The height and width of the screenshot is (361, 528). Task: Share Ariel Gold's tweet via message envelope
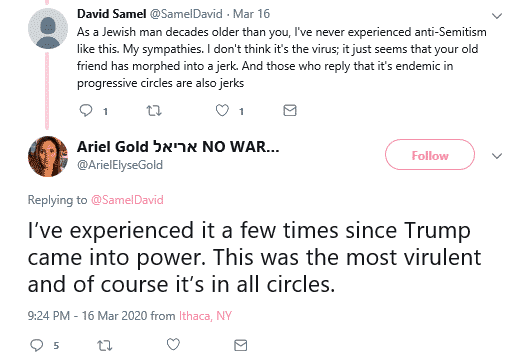(x=240, y=345)
